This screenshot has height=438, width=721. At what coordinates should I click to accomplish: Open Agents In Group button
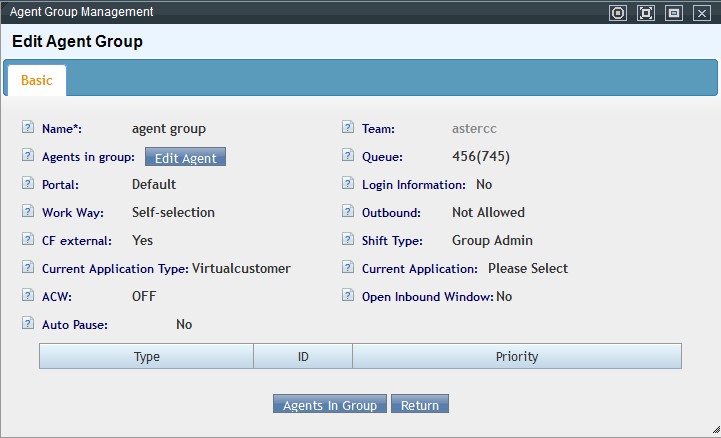pos(330,405)
